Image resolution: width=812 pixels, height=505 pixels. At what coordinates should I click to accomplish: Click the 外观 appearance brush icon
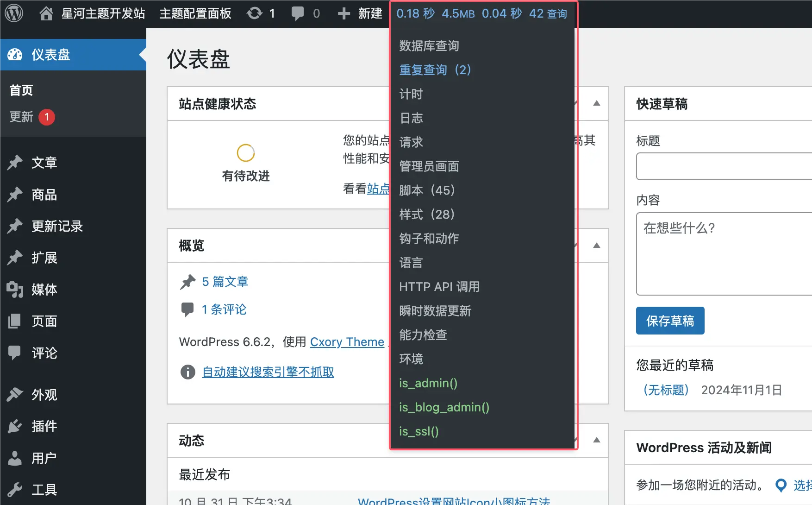[x=15, y=394]
